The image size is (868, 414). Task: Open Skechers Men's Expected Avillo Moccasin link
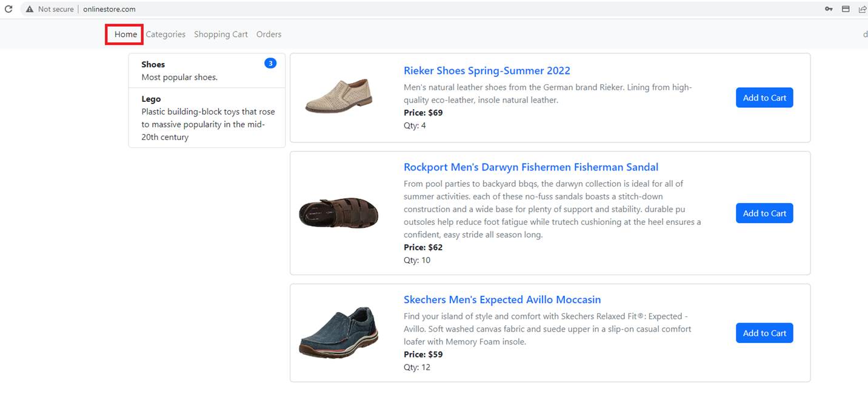click(502, 299)
